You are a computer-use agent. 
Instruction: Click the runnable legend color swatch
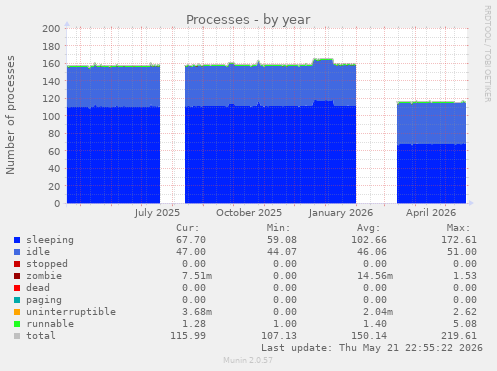click(17, 324)
